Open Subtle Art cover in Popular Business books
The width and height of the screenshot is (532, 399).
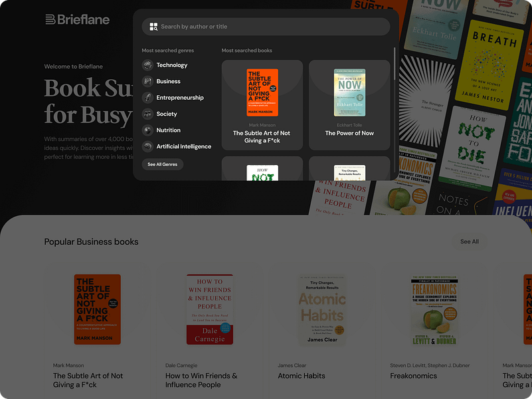pos(98,309)
